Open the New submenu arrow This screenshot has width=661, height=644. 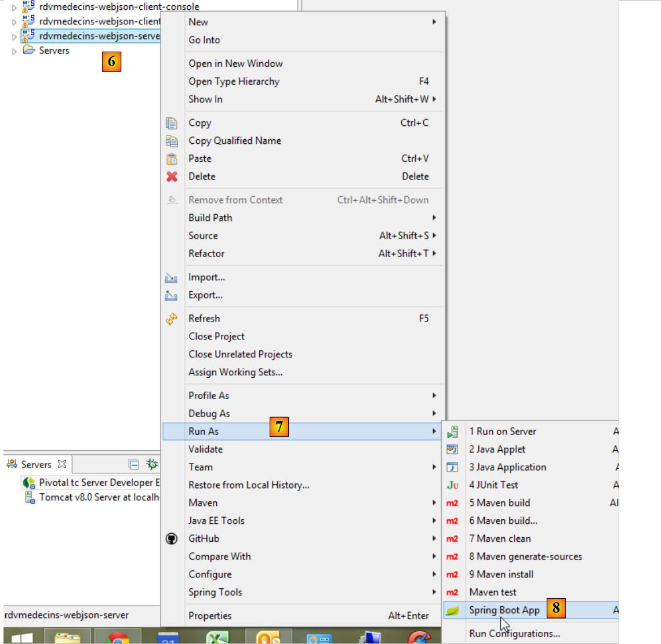tap(434, 22)
